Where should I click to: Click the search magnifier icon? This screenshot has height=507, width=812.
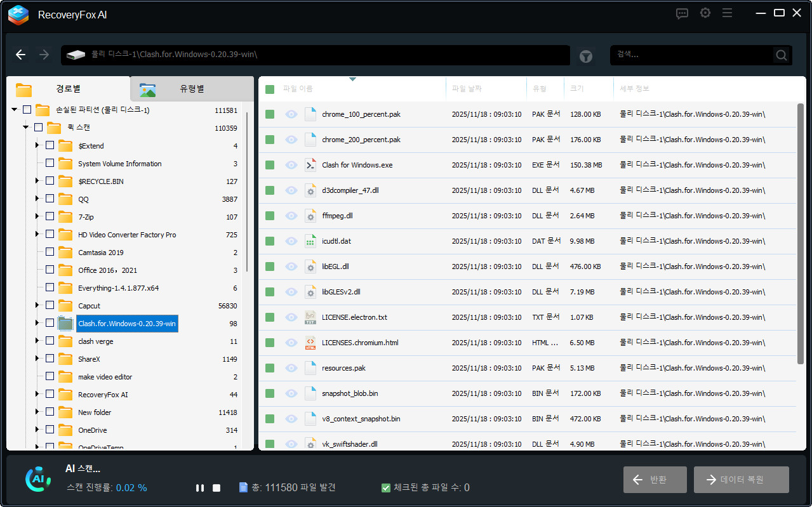782,55
